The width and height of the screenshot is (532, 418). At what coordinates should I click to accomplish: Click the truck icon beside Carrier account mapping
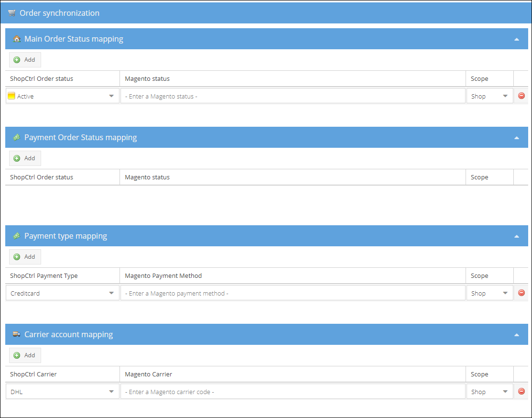click(17, 334)
